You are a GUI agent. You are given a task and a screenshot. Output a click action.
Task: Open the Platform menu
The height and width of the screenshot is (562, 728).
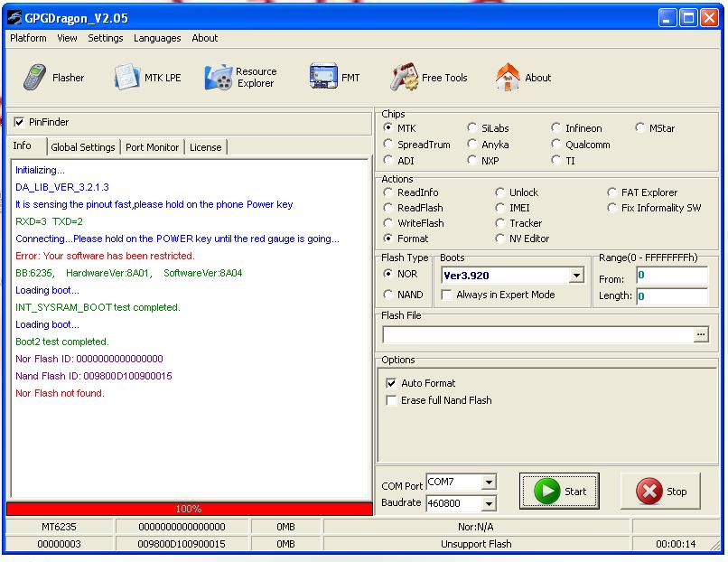coord(28,38)
